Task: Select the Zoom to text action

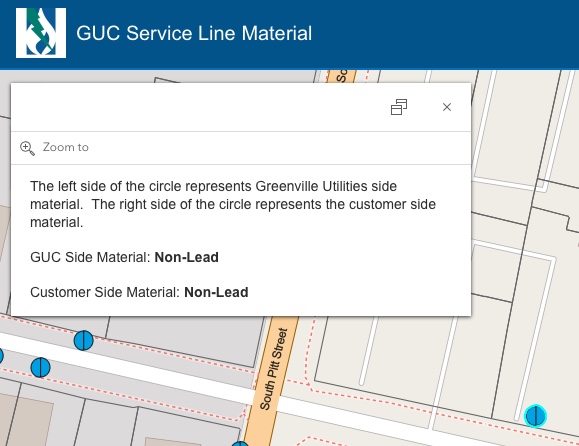Action: (x=66, y=147)
